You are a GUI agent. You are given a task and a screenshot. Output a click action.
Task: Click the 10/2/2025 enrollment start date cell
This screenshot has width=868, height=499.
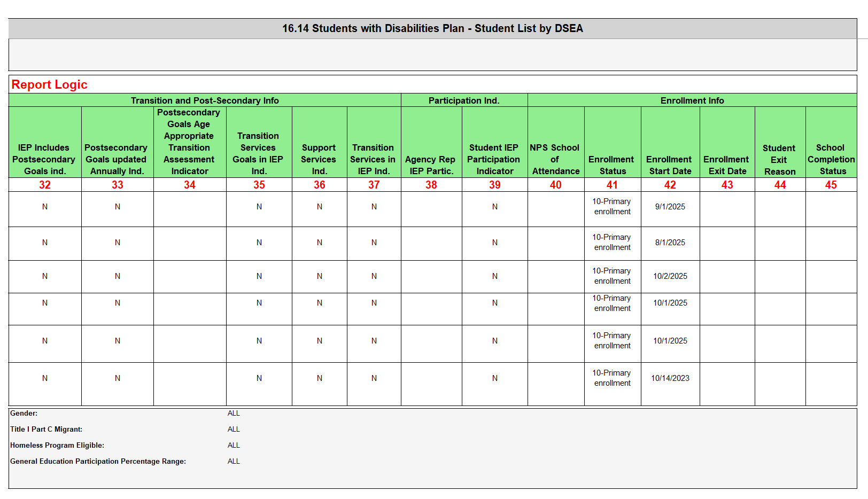point(670,276)
